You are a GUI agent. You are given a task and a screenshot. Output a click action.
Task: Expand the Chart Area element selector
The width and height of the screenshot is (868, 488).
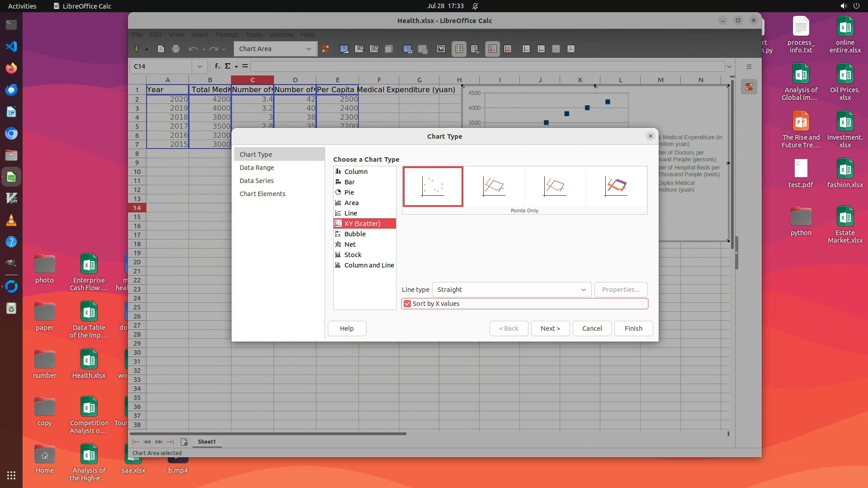[x=309, y=49]
